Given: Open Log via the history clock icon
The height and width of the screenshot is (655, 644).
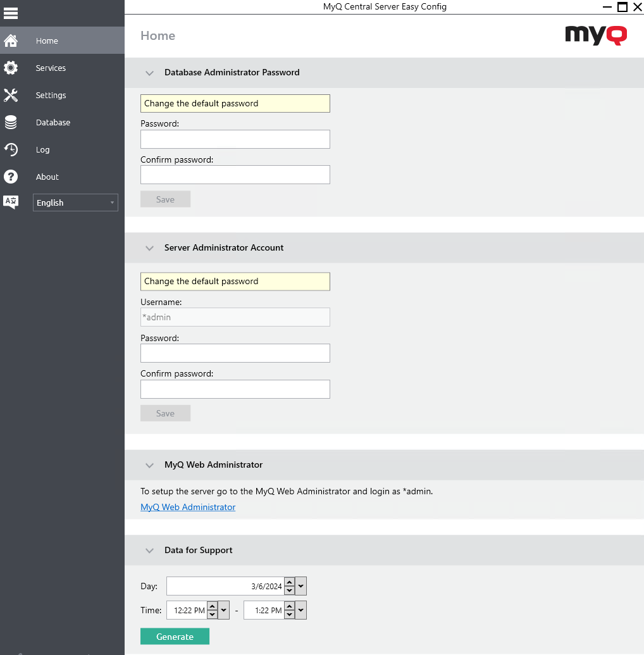Looking at the screenshot, I should (x=11, y=149).
